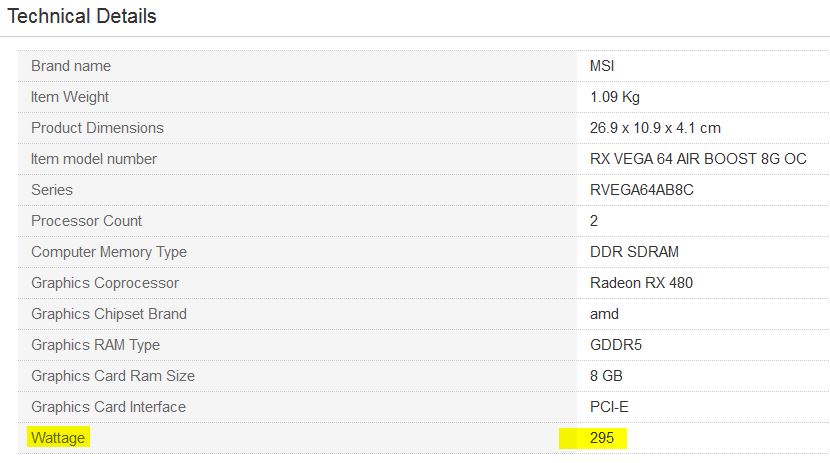
Task: Click the Graphics Coprocessor label
Action: pos(105,283)
